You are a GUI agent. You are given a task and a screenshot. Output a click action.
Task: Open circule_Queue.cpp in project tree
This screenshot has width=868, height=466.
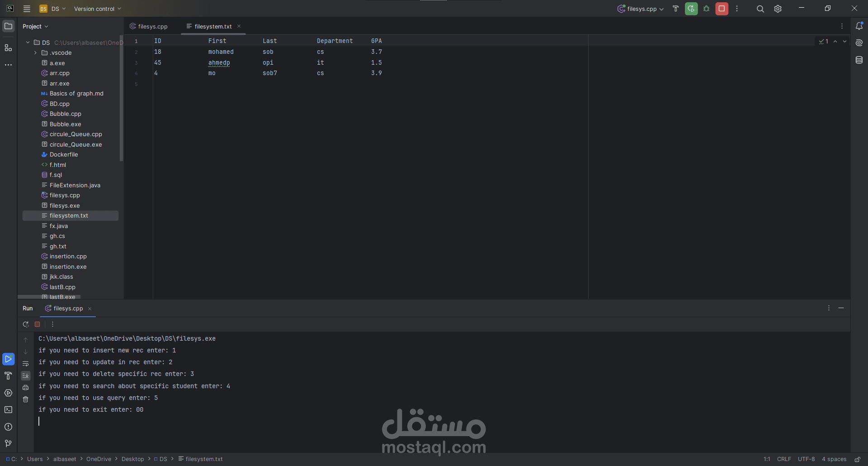pyautogui.click(x=75, y=134)
